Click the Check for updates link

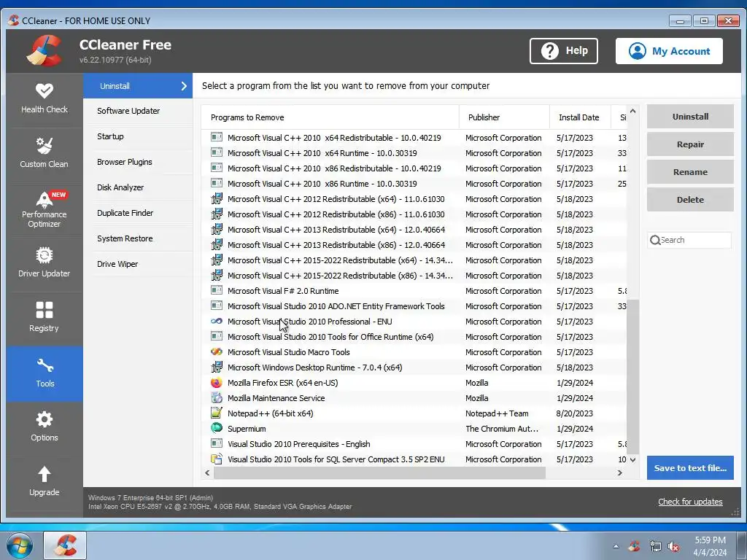click(690, 502)
